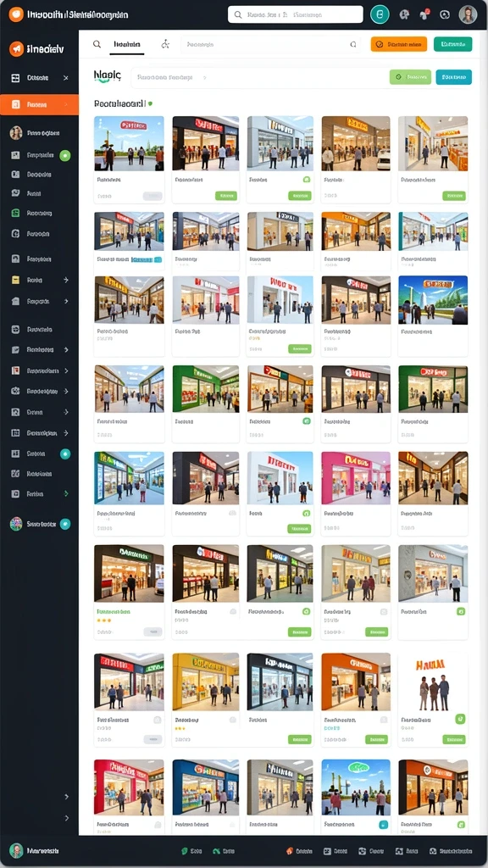The image size is (488, 868).
Task: Click the magnifier icon left of the underlined tab
Action: (x=97, y=44)
